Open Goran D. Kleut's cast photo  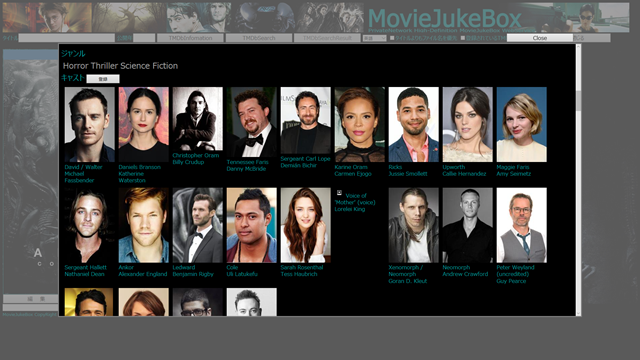[413, 225]
